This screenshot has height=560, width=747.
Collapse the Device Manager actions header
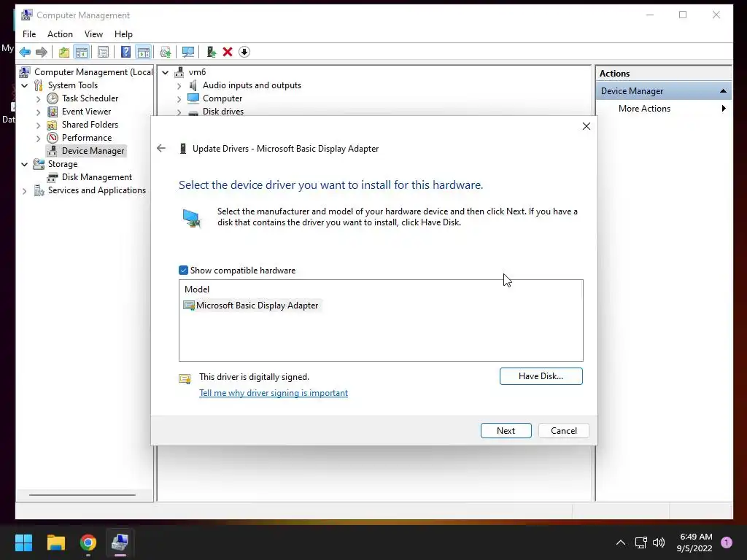(x=723, y=91)
